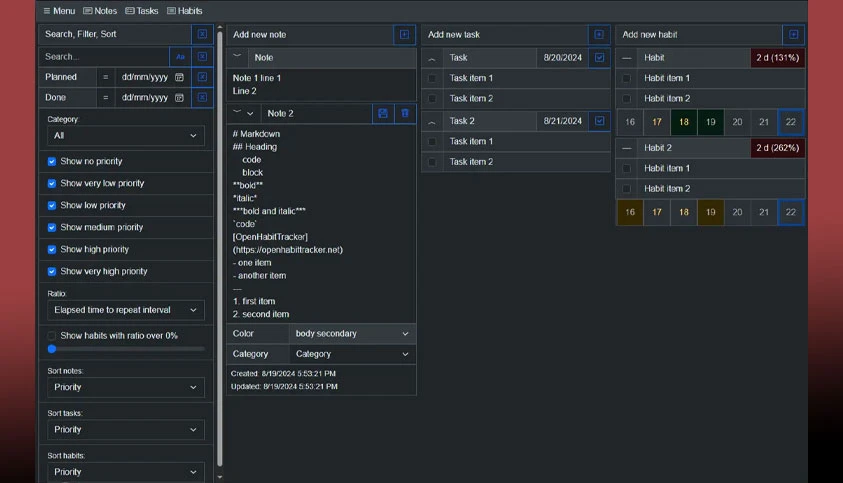Viewport: 843px width, 483px height.
Task: Open calendar picker for Planned date
Action: coord(180,77)
